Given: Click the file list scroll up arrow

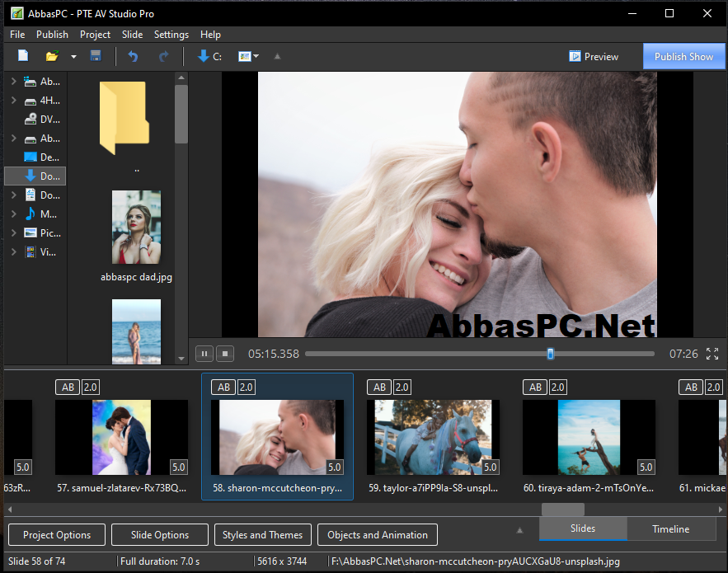Looking at the screenshot, I should [x=181, y=77].
